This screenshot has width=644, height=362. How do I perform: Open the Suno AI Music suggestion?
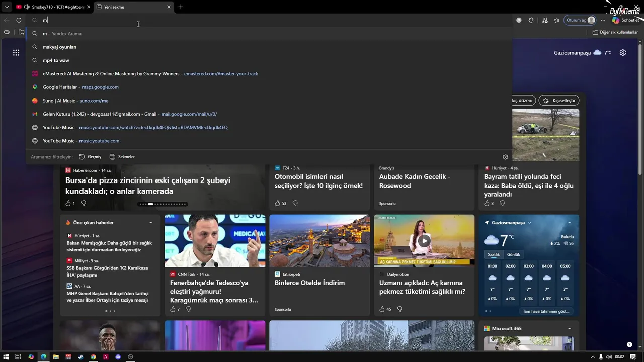tap(269, 101)
